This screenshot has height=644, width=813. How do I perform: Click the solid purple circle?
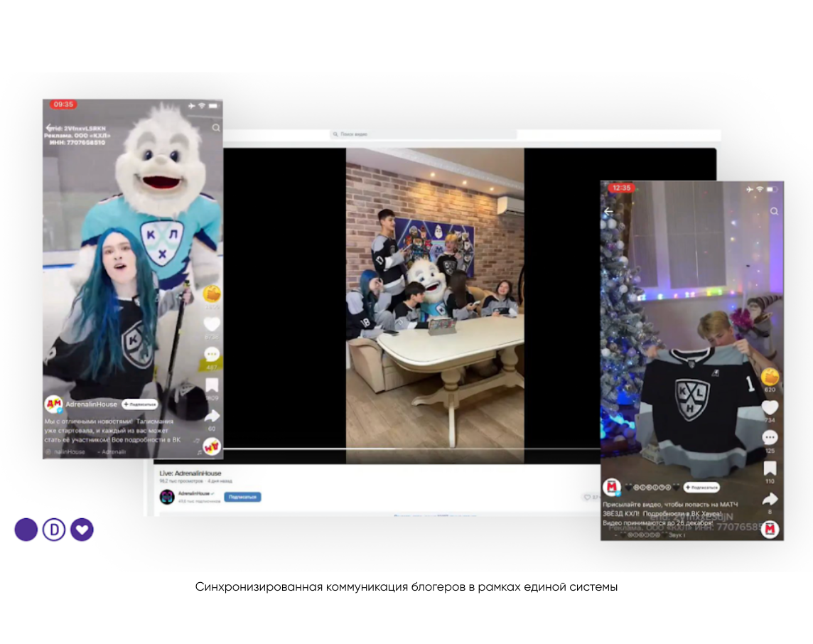pos(26,530)
